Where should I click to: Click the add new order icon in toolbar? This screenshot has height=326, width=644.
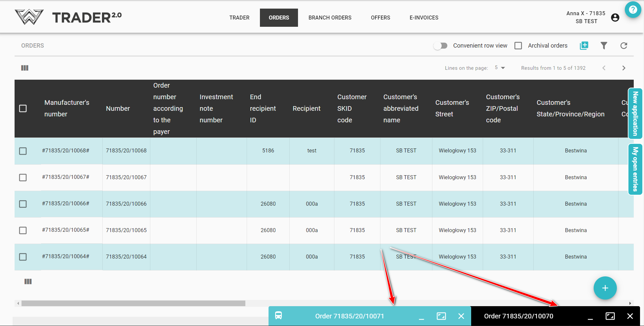coord(584,46)
